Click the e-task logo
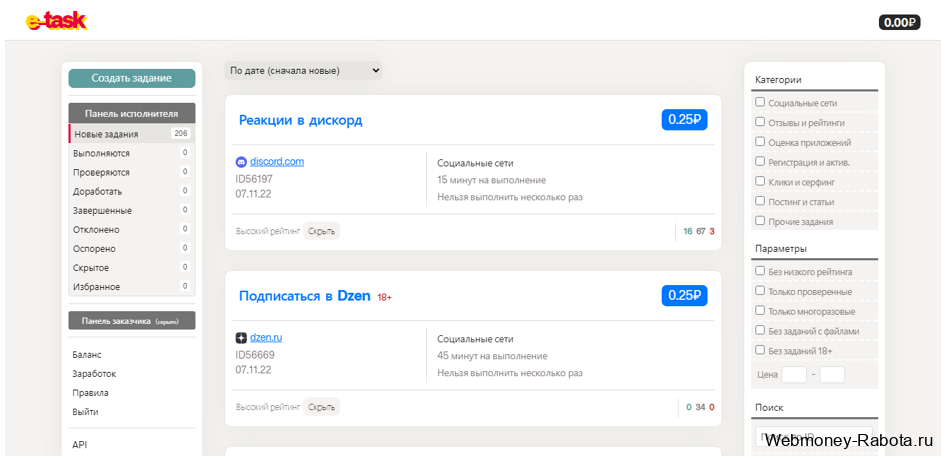This screenshot has height=458, width=942. point(56,22)
